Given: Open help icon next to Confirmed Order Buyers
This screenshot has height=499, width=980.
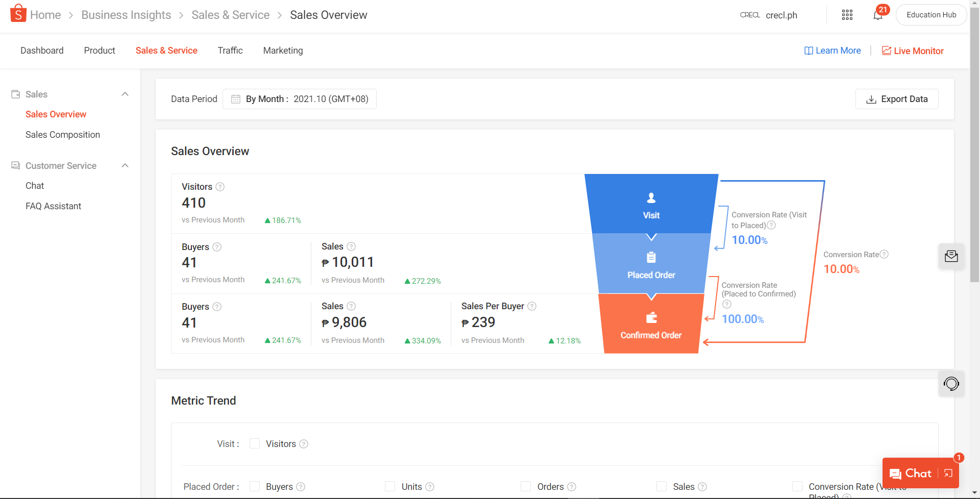Looking at the screenshot, I should (x=217, y=307).
